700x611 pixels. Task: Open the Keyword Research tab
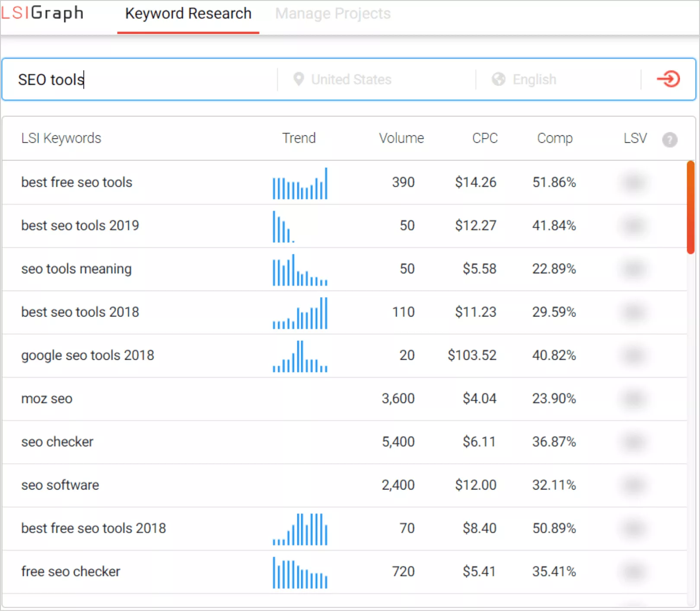click(188, 14)
